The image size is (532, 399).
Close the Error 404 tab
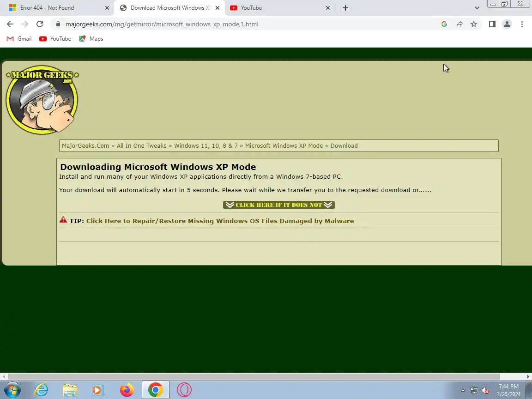pyautogui.click(x=107, y=8)
